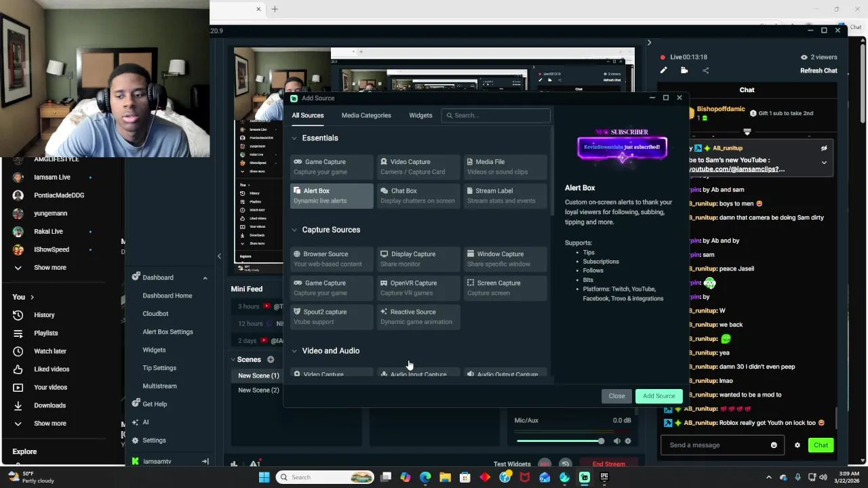Click Refresh Chat
The width and height of the screenshot is (868, 488).
pyautogui.click(x=818, y=70)
